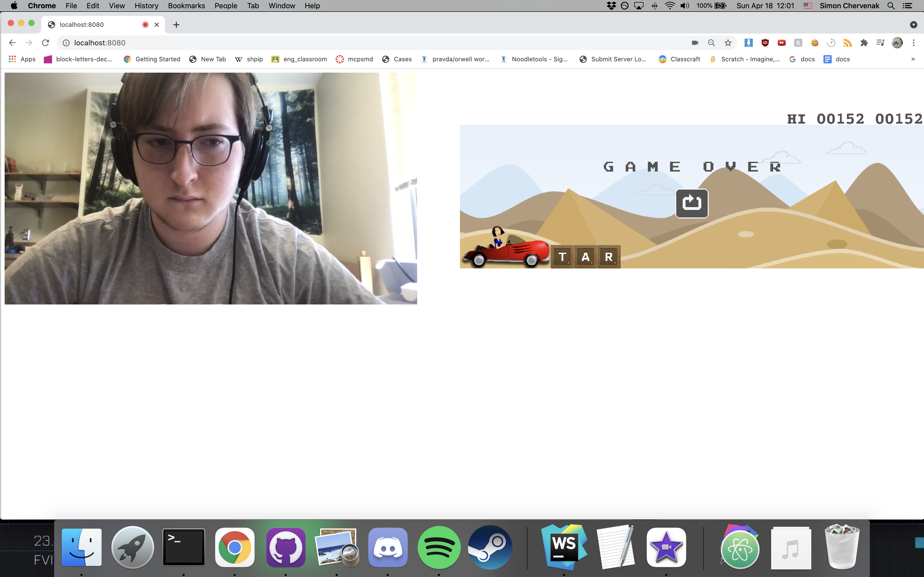Reload the localhost page
The height and width of the screenshot is (577, 924).
point(45,43)
